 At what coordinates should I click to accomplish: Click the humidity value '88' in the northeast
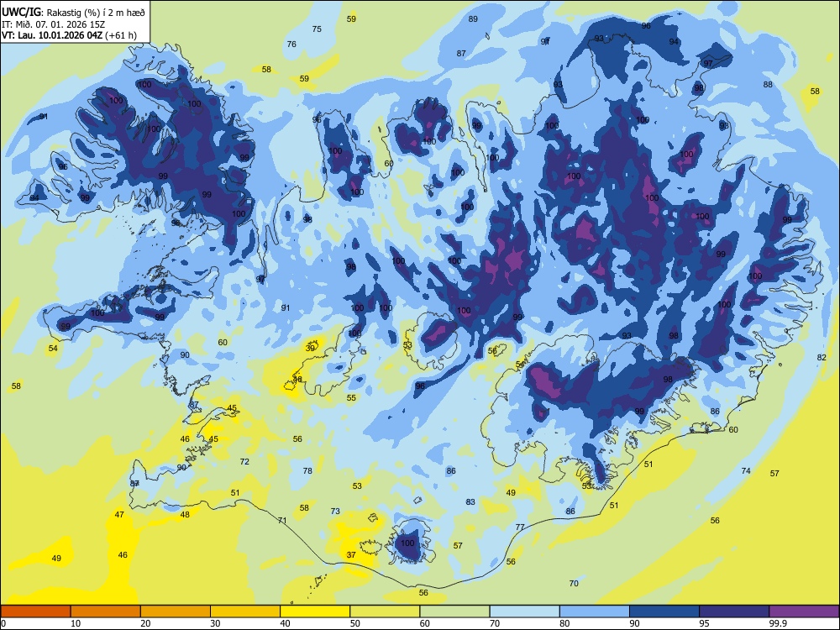click(x=769, y=85)
